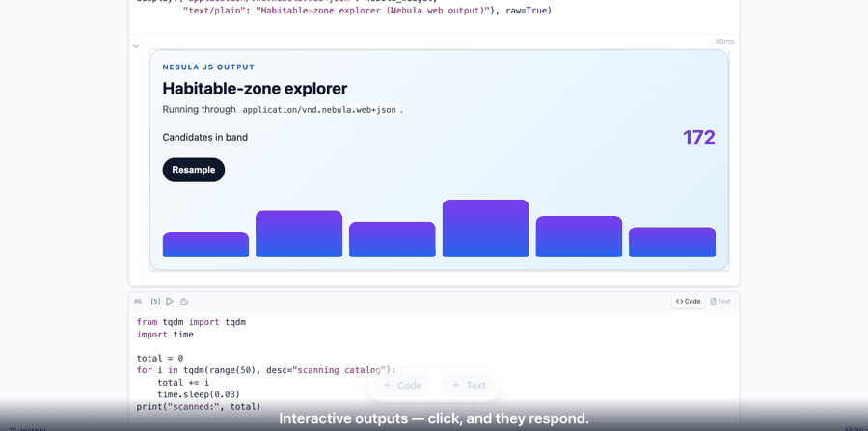
Task: Click the shortest first histogram bar
Action: (x=206, y=245)
